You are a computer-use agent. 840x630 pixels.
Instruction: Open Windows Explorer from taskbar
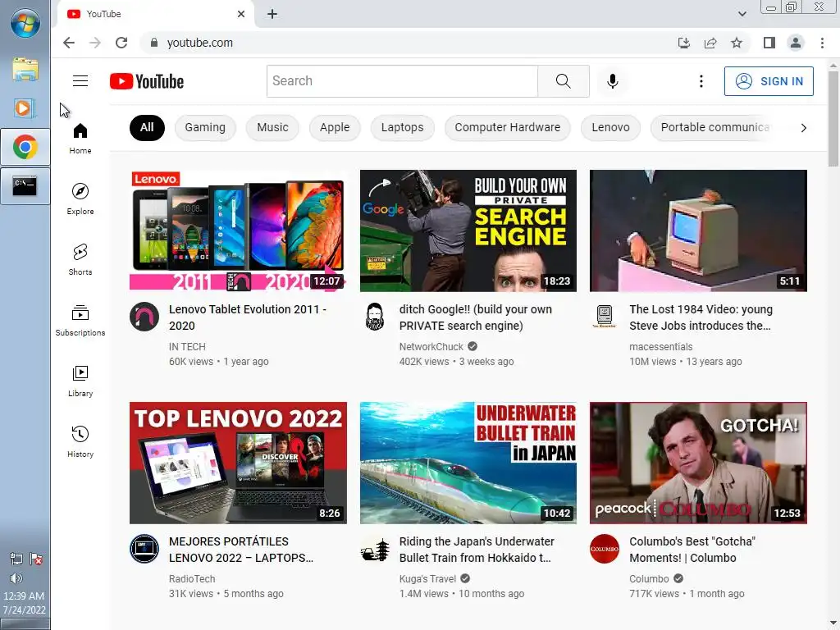tap(25, 70)
